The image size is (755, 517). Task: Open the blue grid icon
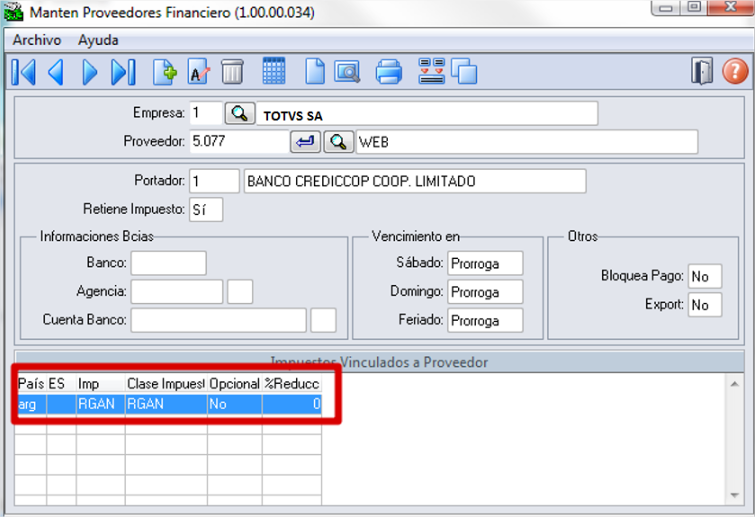(274, 71)
